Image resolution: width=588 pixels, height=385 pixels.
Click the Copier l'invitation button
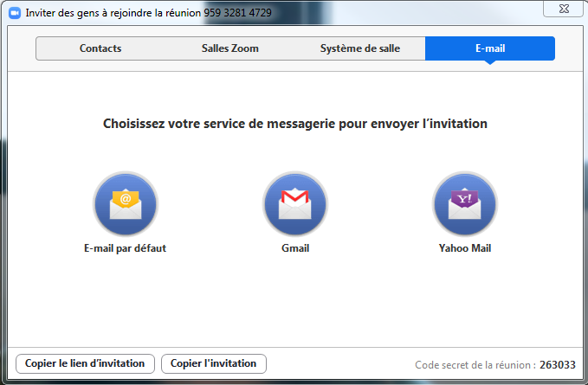[214, 363]
